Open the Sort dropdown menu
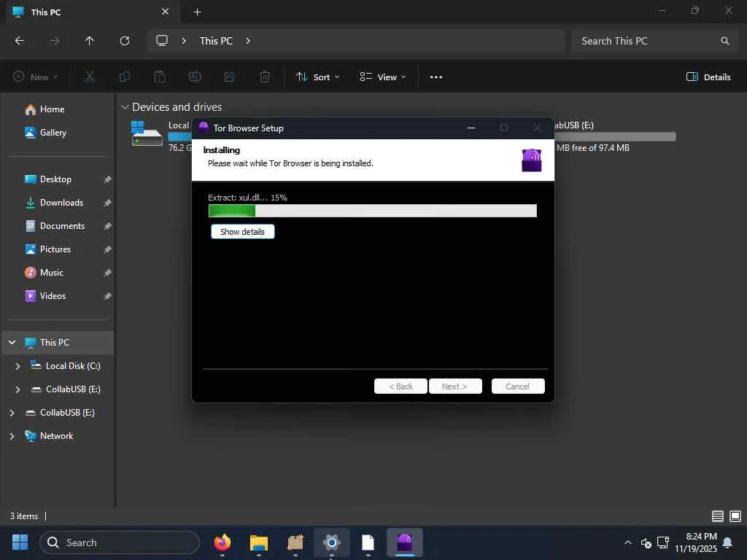 318,77
